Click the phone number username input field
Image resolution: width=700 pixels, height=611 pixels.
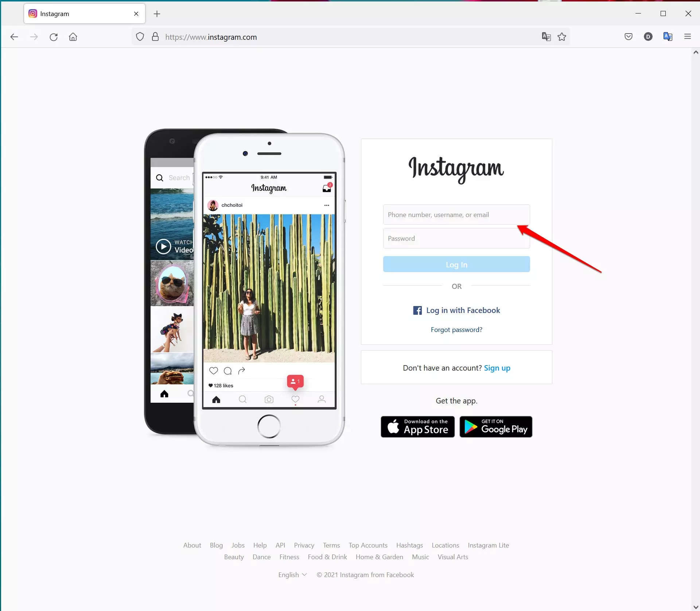coord(456,214)
